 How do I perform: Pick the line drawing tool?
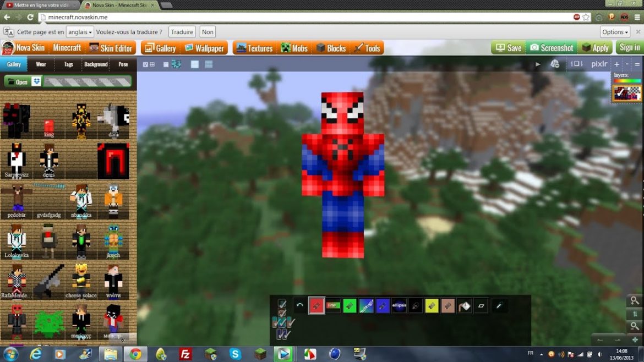click(333, 305)
